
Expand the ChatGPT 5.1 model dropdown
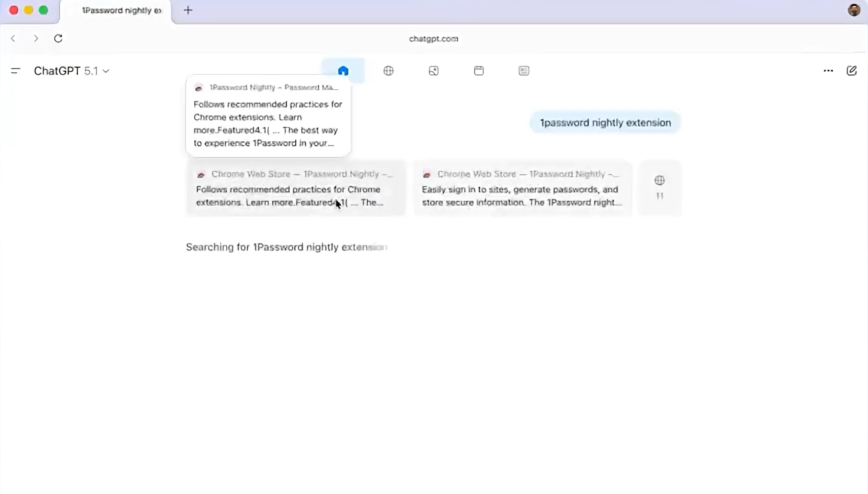click(71, 71)
